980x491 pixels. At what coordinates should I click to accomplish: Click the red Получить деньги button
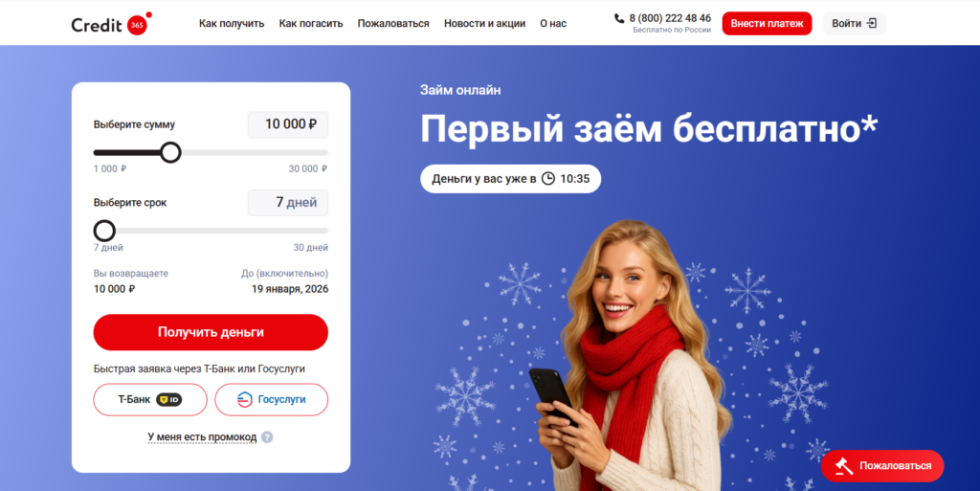click(211, 332)
